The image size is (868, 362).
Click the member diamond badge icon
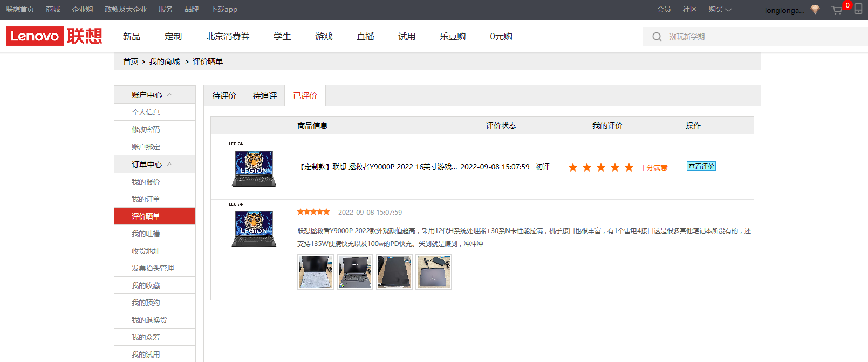(x=815, y=10)
